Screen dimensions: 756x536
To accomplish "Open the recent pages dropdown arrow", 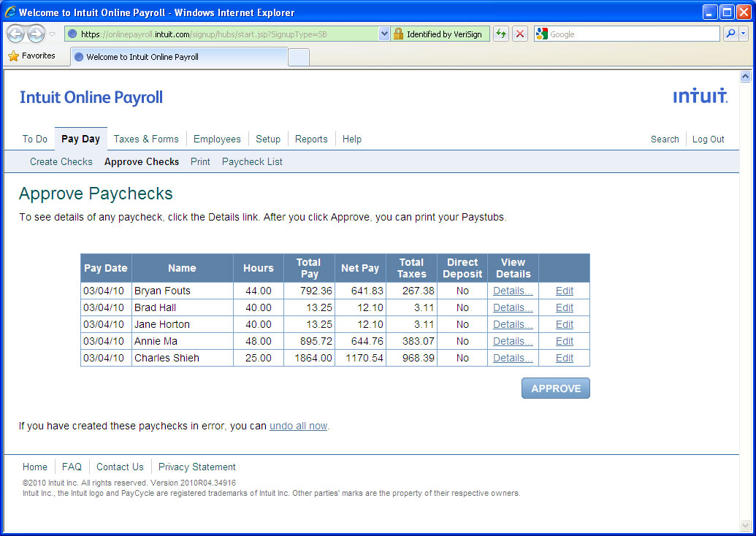I will coord(53,34).
